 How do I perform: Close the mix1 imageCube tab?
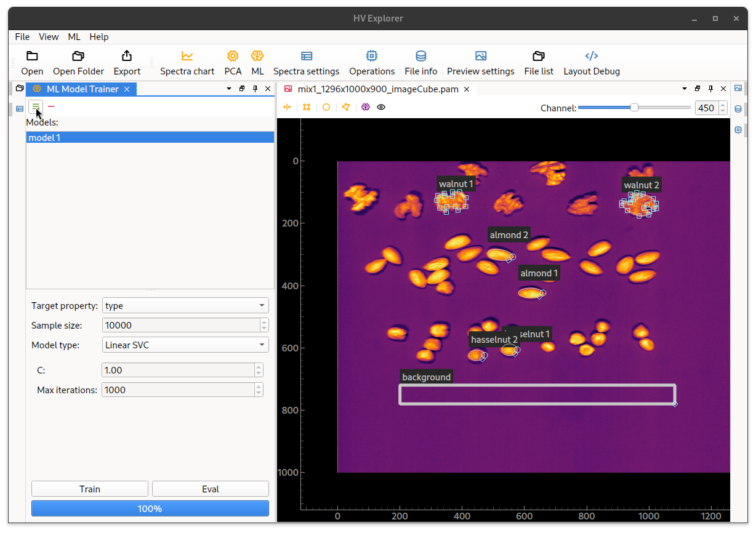(x=467, y=89)
